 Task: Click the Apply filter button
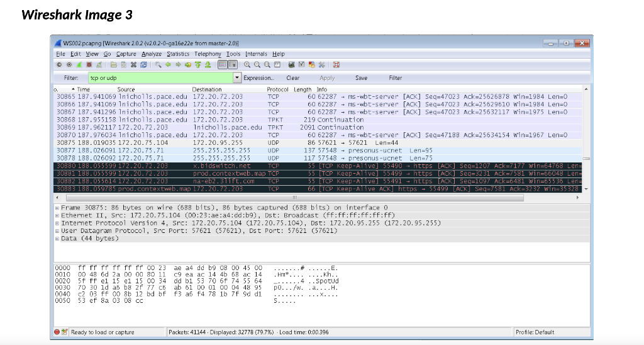coord(327,77)
